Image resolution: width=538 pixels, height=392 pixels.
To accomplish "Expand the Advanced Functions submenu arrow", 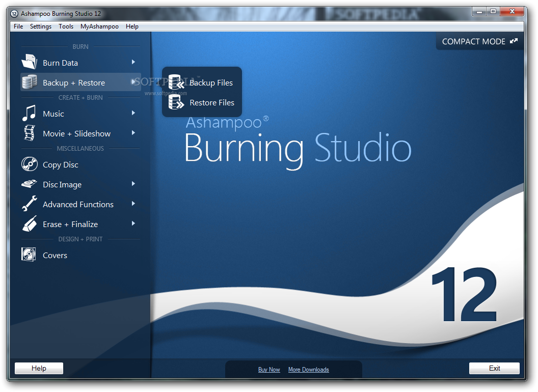I will coord(133,204).
